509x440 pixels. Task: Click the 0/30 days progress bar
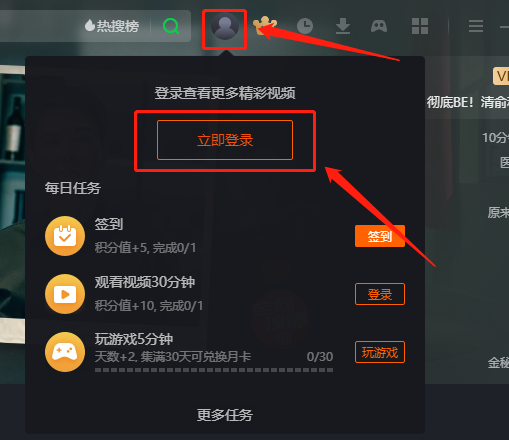point(214,370)
